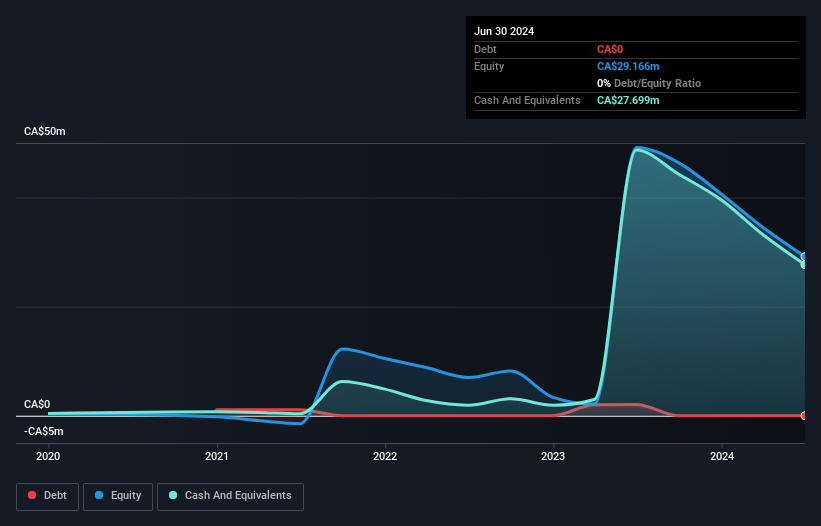Toggle Cash And Equivalents legend button

pyautogui.click(x=230, y=496)
